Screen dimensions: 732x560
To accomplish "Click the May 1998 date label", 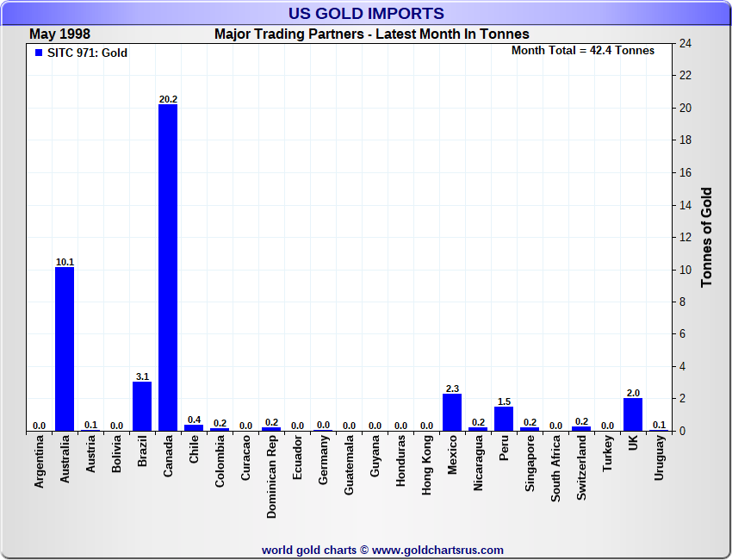I will [61, 34].
